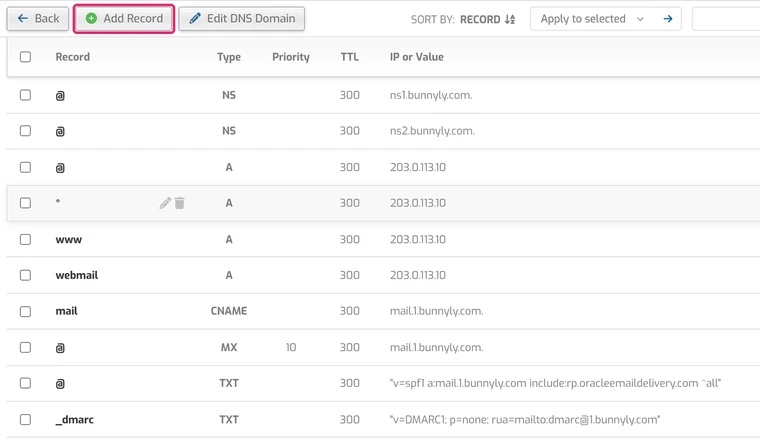
Task: Check the _dmarc record checkbox
Action: pyautogui.click(x=25, y=420)
